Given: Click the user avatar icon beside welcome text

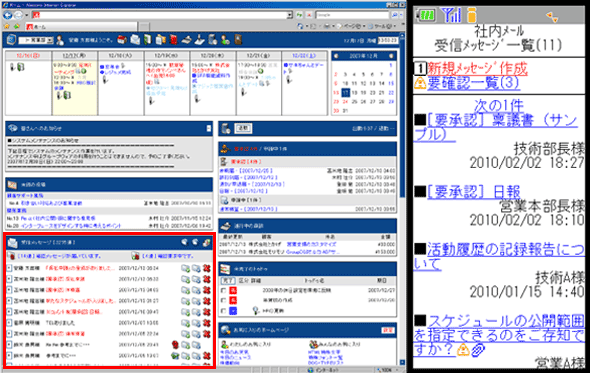Looking at the screenshot, I should (60, 40).
